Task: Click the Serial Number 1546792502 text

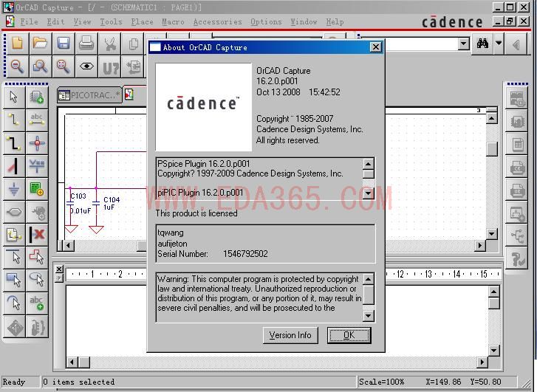Action: pos(212,254)
